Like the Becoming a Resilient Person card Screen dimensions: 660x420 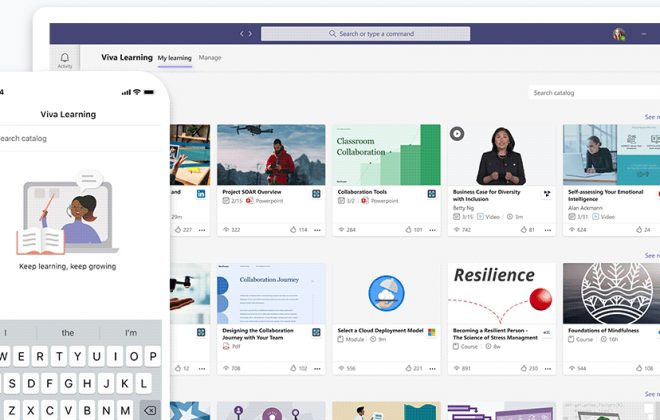pyautogui.click(x=524, y=368)
